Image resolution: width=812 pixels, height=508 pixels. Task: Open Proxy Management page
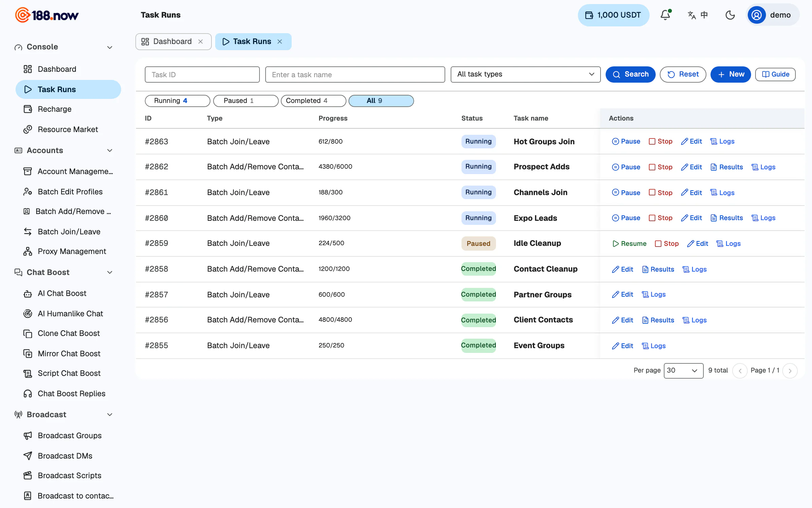click(68, 251)
